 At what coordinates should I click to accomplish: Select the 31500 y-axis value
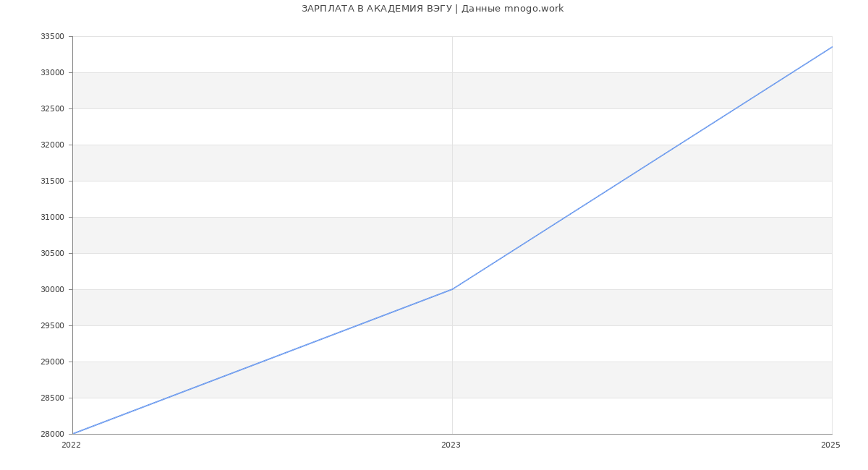pyautogui.click(x=52, y=181)
